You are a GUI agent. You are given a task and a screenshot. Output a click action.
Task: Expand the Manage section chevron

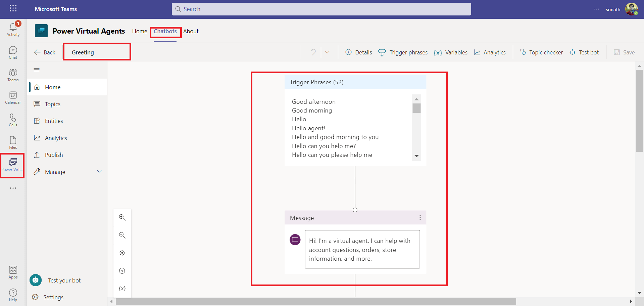pyautogui.click(x=99, y=172)
